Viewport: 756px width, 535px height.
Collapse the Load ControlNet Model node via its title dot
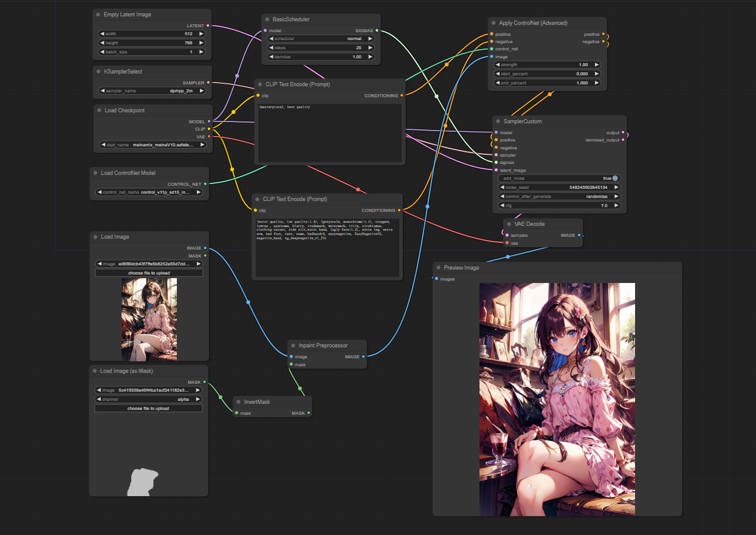(x=95, y=173)
